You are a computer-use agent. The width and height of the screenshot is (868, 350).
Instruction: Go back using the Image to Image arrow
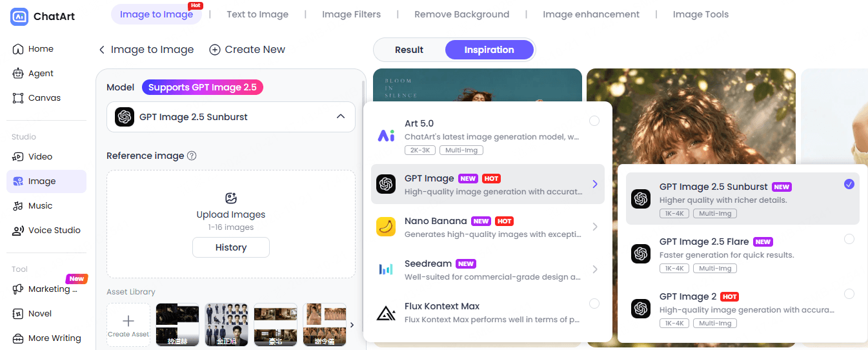pos(102,50)
